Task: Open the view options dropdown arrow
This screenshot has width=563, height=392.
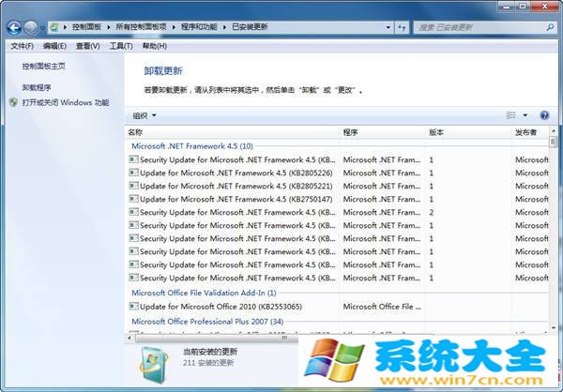Action: point(525,115)
